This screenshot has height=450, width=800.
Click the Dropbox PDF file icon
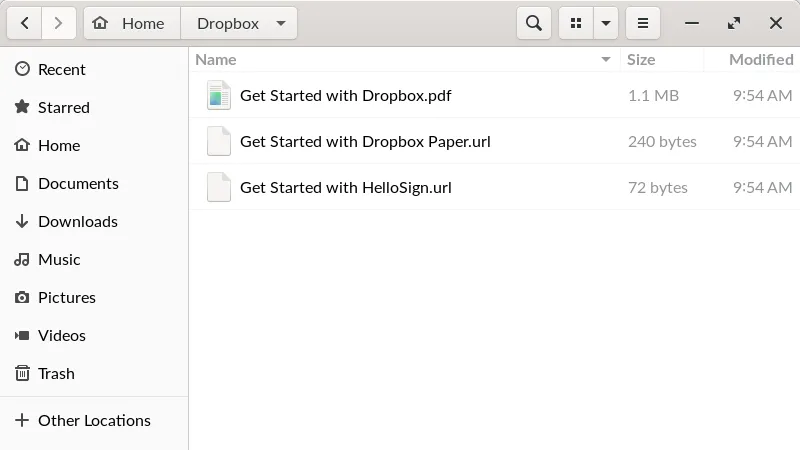pos(218,96)
